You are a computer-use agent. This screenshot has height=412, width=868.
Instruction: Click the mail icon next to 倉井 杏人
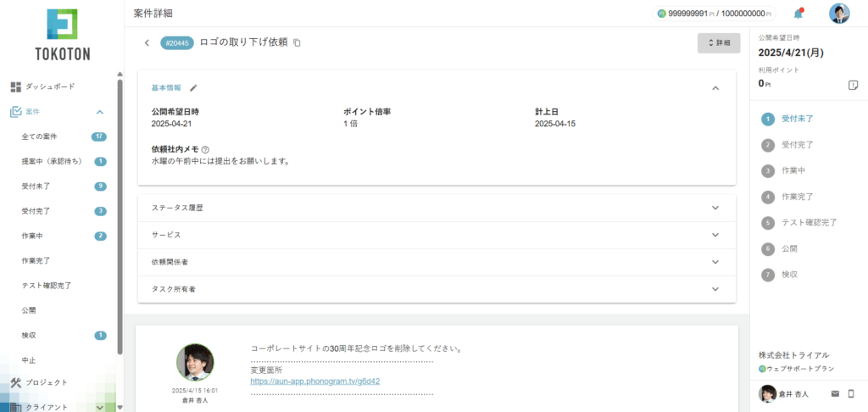click(835, 393)
